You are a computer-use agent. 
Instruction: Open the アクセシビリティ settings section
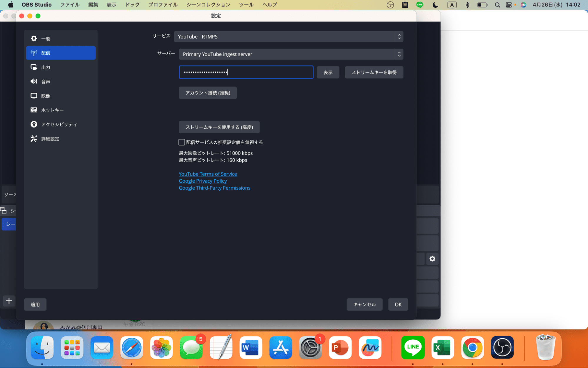61,124
